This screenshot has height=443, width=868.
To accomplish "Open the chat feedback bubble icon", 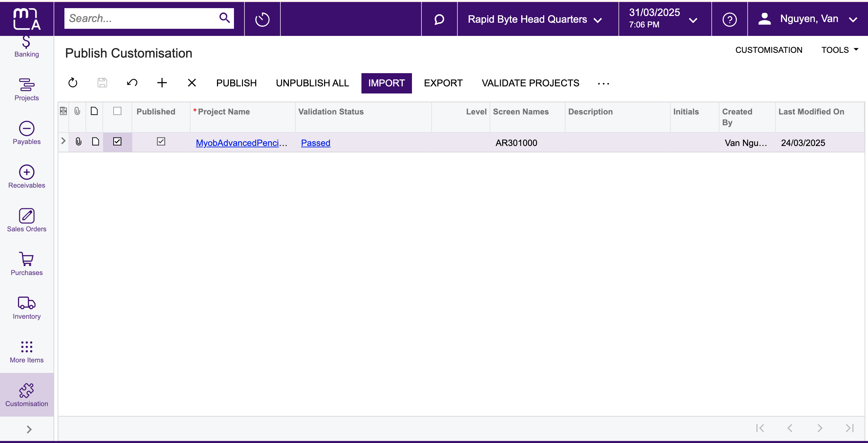I will 439,19.
